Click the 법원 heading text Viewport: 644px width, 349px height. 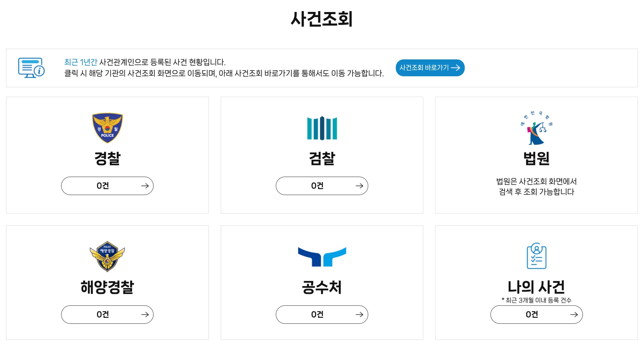pyautogui.click(x=536, y=159)
